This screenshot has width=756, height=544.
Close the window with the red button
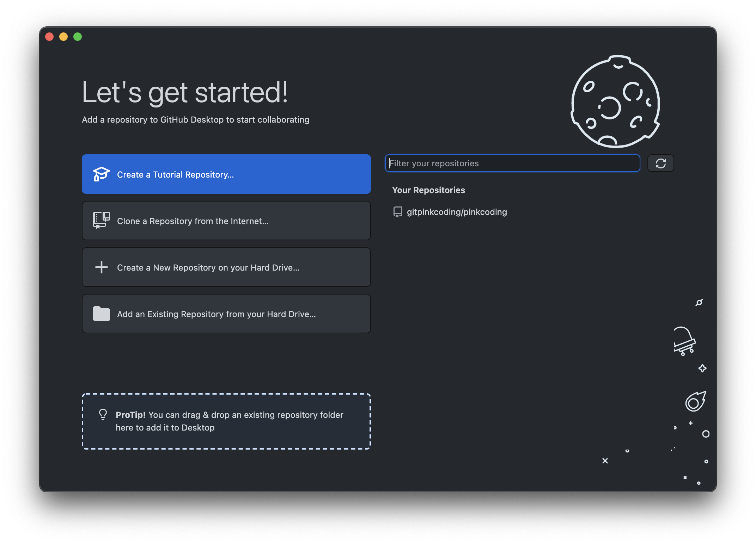coord(49,37)
